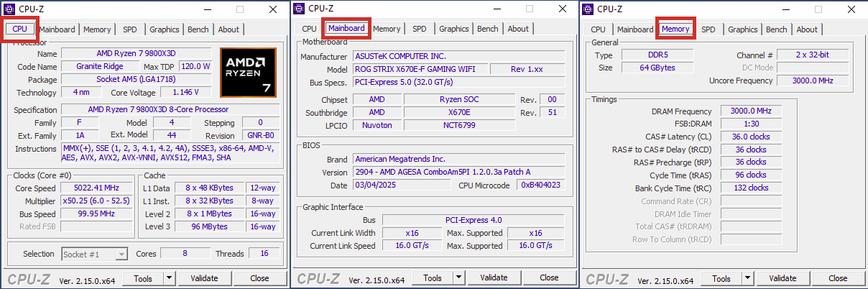The image size is (868, 289).
Task: Go to Memory tab in right window
Action: point(676,29)
